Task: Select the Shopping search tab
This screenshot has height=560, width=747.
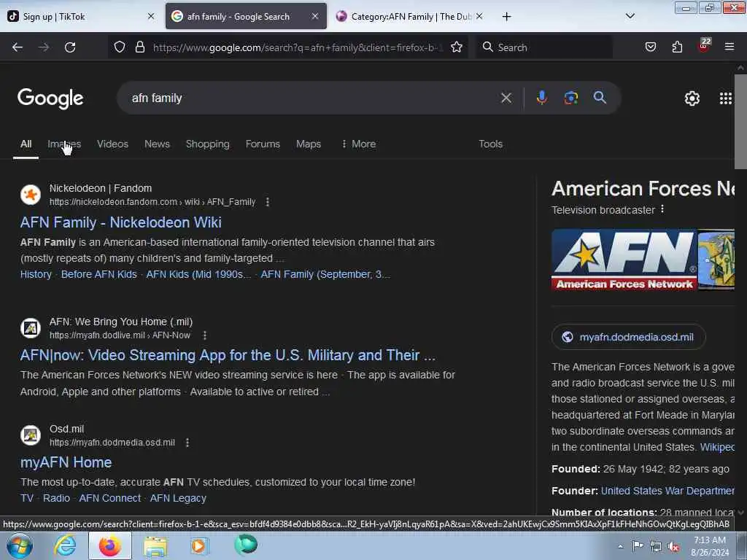Action: point(208,144)
